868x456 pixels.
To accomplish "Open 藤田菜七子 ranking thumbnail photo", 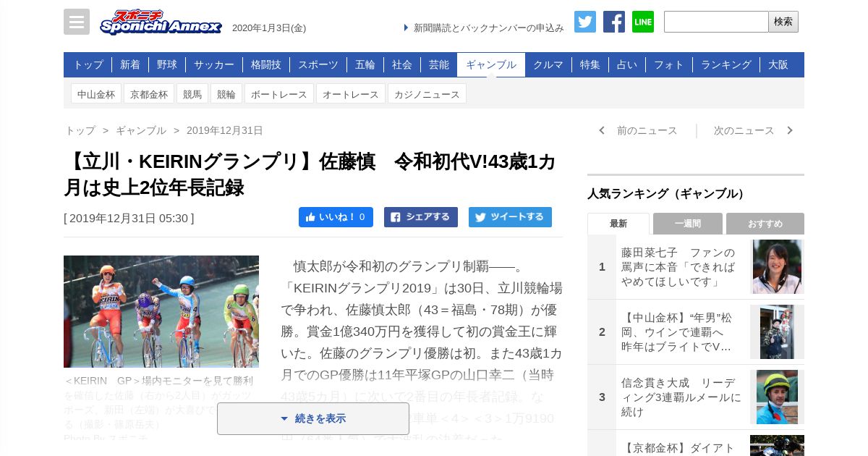I will point(777,266).
